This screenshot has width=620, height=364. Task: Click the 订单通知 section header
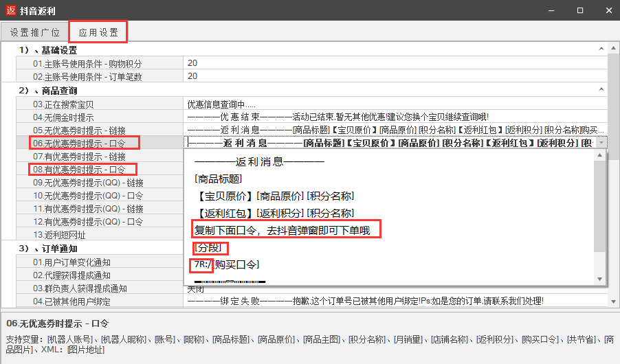click(48, 248)
